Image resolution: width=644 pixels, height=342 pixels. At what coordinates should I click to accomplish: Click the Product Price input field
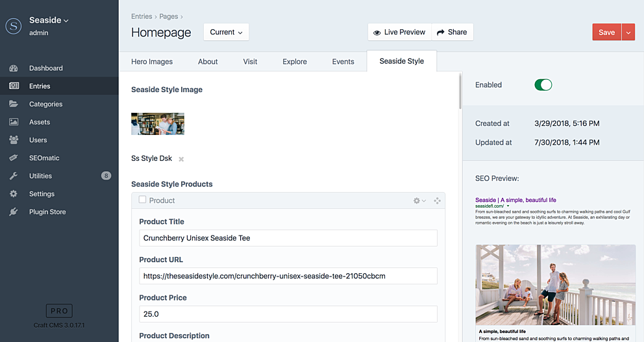pyautogui.click(x=288, y=314)
